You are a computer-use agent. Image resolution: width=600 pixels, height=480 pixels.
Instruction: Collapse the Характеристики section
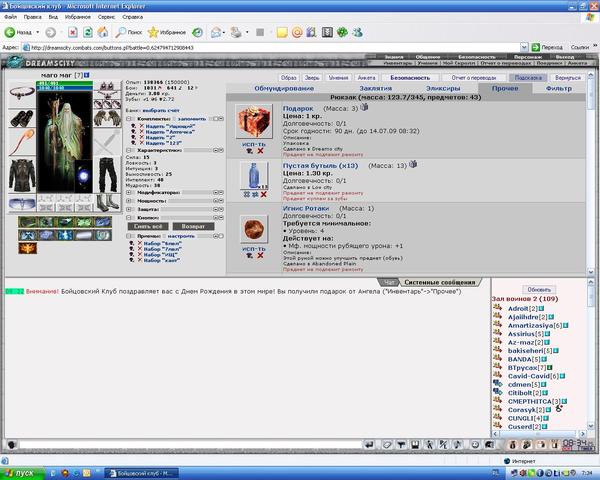[x=129, y=150]
